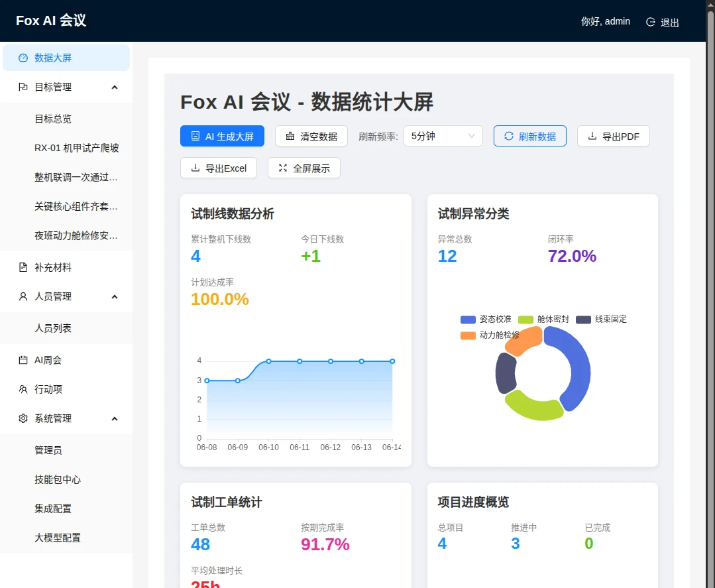
Task: Open 补充材料 in the sidebar
Action: (66, 267)
